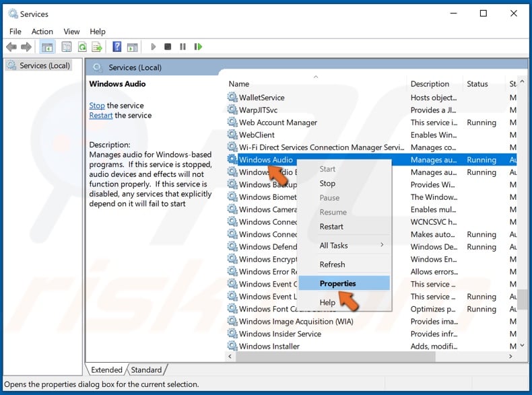The height and width of the screenshot is (395, 532).
Task: Choose Restart in the context menu
Action: [x=344, y=227]
